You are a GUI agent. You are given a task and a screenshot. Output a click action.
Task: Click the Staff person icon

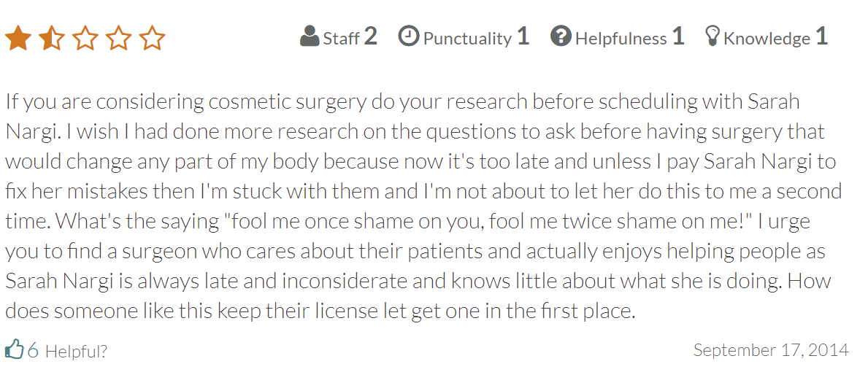[x=310, y=36]
